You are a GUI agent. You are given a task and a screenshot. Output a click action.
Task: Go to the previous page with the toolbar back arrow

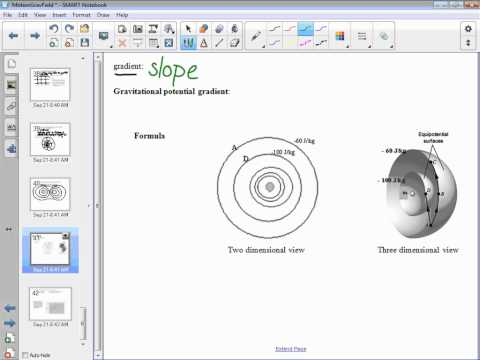pos(13,36)
